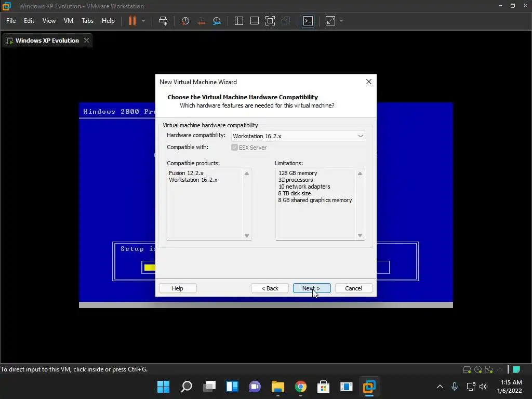This screenshot has width=532, height=399.
Task: Close the New Virtual Machine Wizard
Action: click(x=369, y=82)
